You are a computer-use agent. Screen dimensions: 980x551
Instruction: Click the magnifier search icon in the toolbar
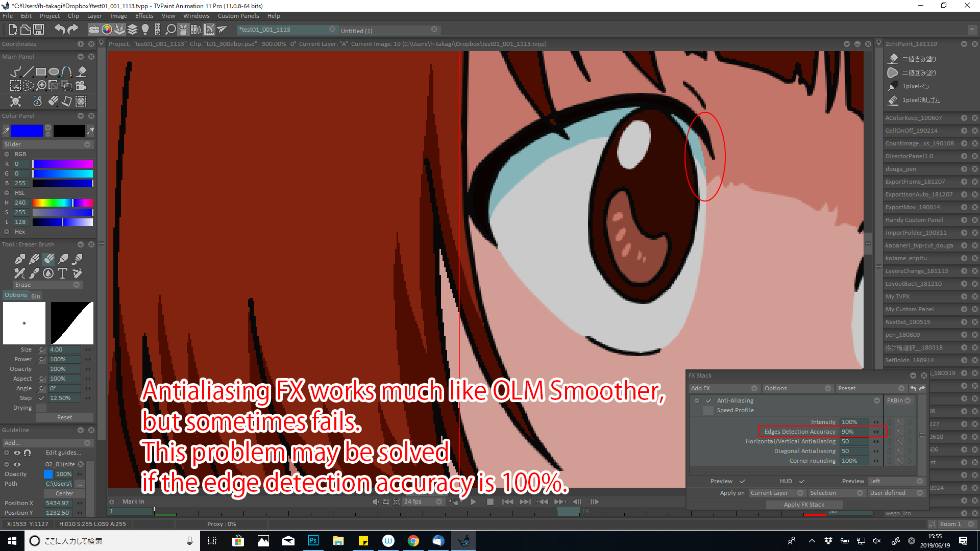(x=171, y=30)
